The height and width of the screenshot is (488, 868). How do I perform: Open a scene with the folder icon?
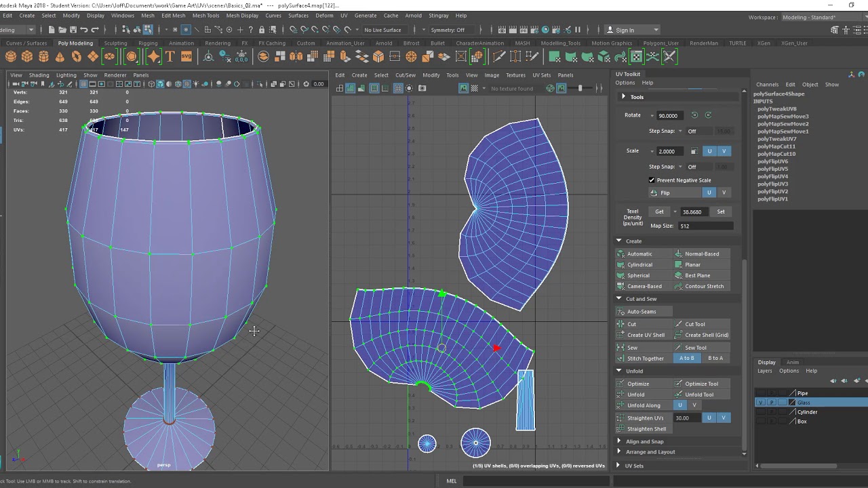(62, 30)
